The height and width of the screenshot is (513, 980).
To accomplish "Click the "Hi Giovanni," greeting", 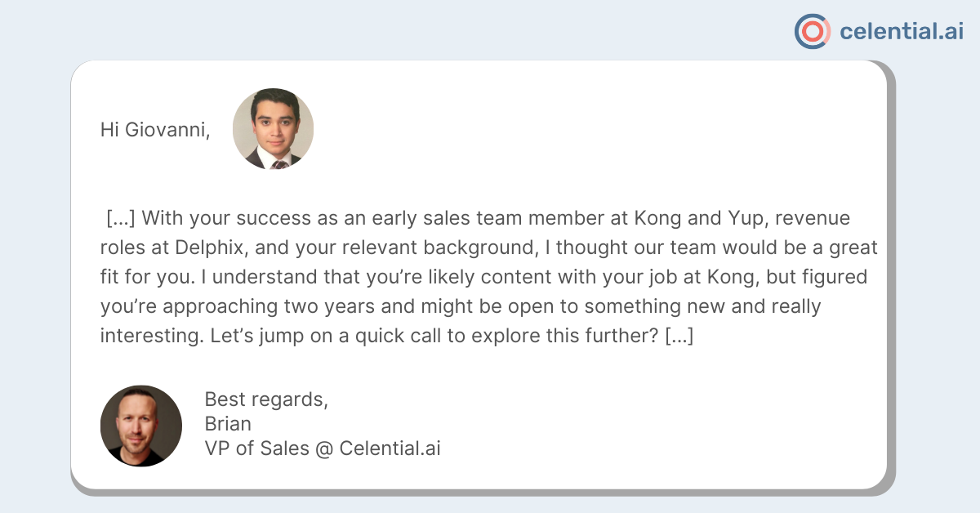I will tap(155, 130).
